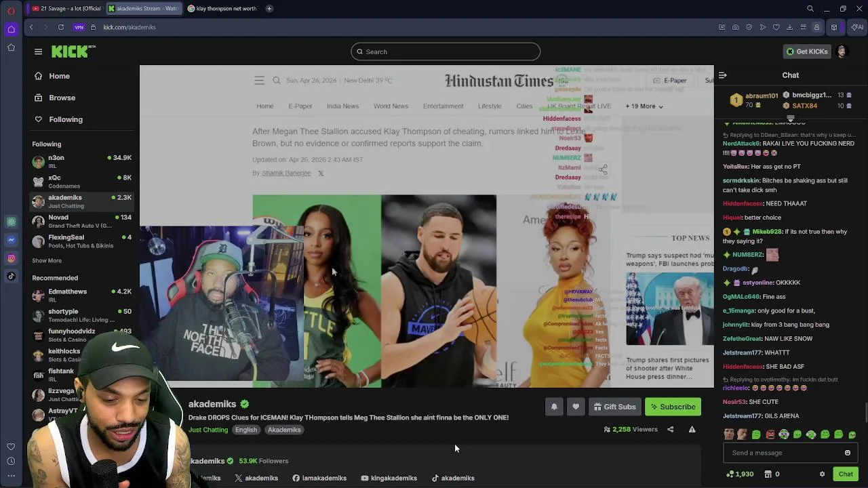Open Instagram in Opera sidebar
This screenshot has width=868, height=488.
11,258
